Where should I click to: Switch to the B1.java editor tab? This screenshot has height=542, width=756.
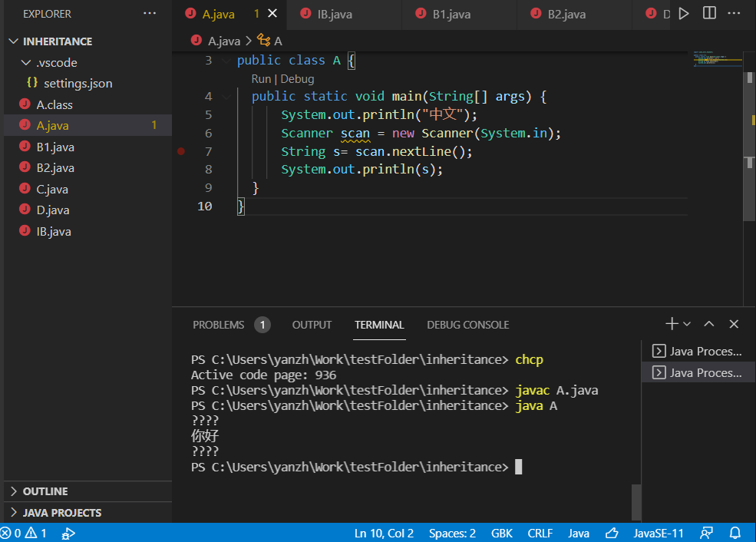[460, 15]
